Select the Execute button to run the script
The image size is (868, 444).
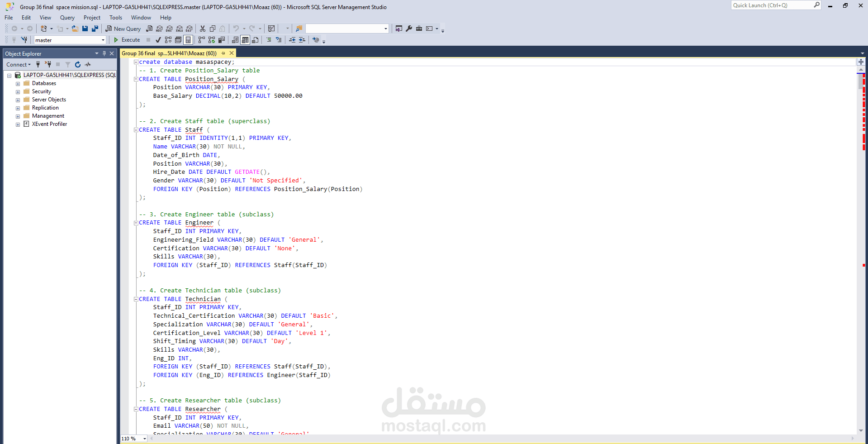(x=128, y=40)
